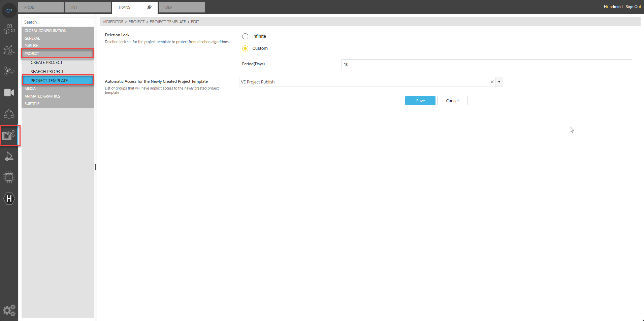Select the Custom deletion lock option
Screen dimensions: 644x321
[245, 48]
